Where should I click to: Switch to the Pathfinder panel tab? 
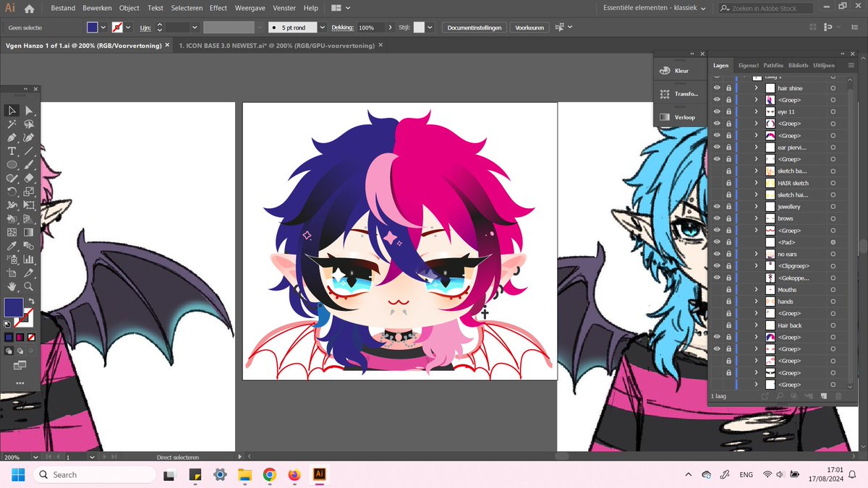click(x=773, y=65)
